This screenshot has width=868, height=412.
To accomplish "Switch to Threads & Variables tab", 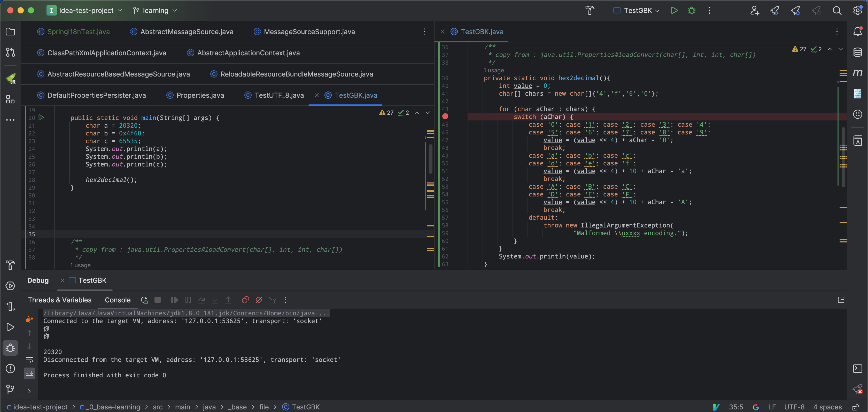I will (60, 300).
